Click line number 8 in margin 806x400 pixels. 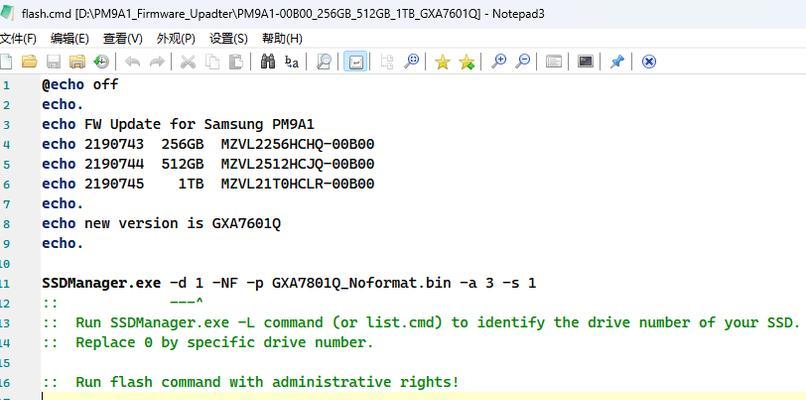[6, 224]
